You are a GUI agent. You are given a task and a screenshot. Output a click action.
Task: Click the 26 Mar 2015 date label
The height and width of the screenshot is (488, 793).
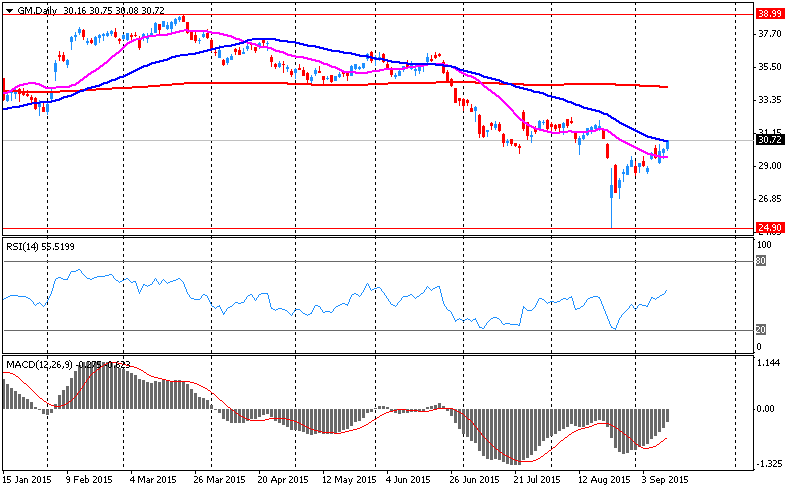pos(219,479)
